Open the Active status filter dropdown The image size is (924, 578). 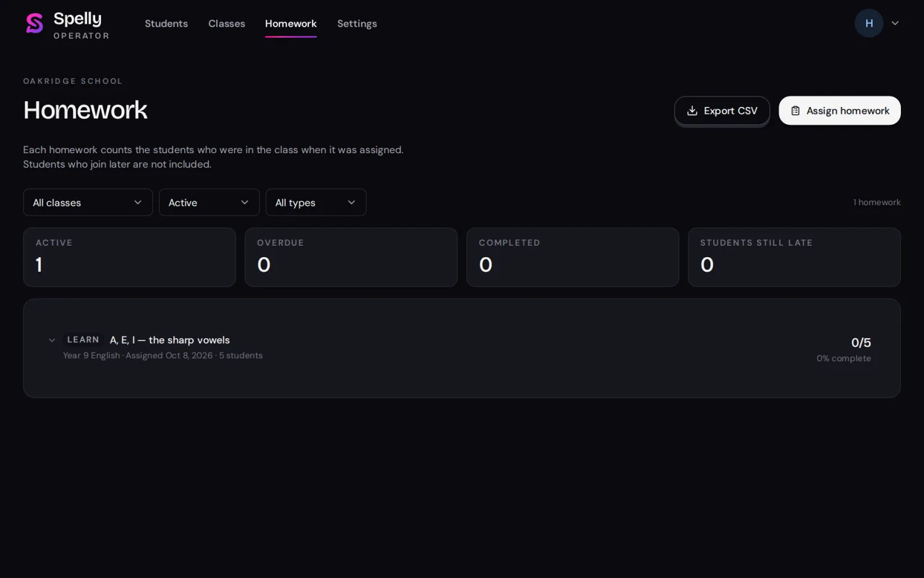tap(209, 202)
